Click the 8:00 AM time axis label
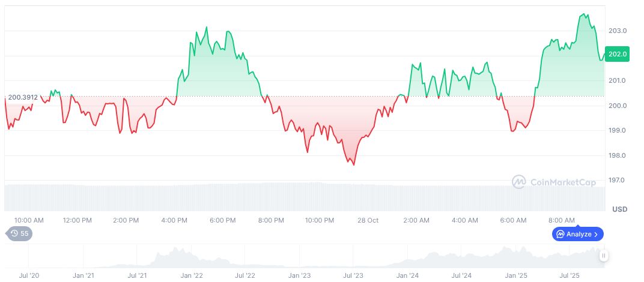Viewport: 644px width, 282px height. (x=562, y=220)
